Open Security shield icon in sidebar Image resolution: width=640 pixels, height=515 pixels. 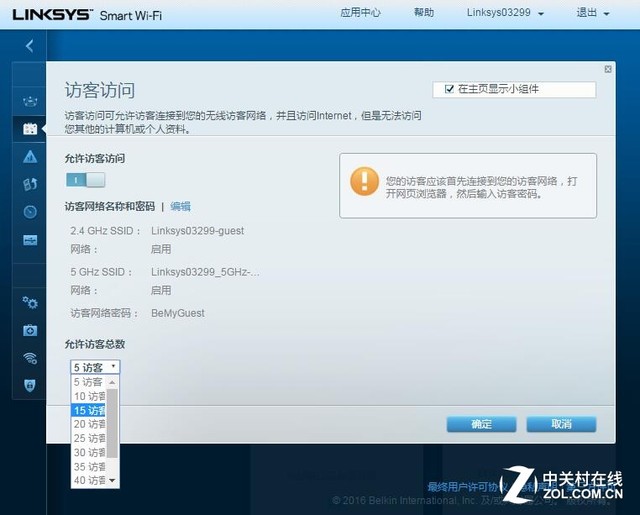point(30,385)
